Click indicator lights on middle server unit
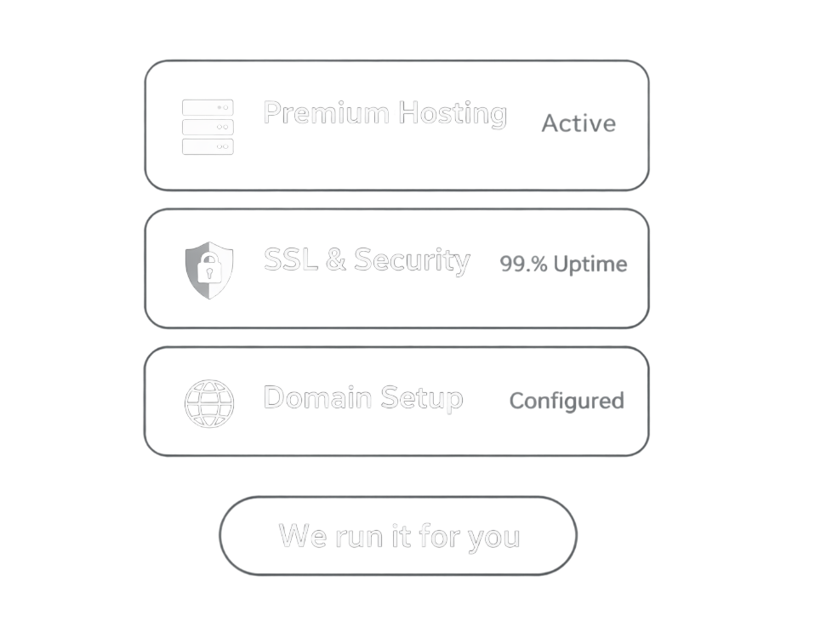Screen dimensions: 815x644 tap(222, 127)
